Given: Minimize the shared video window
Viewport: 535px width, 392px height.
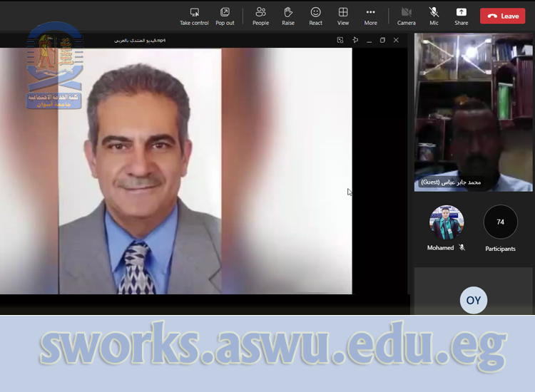Looking at the screenshot, I should 369,40.
